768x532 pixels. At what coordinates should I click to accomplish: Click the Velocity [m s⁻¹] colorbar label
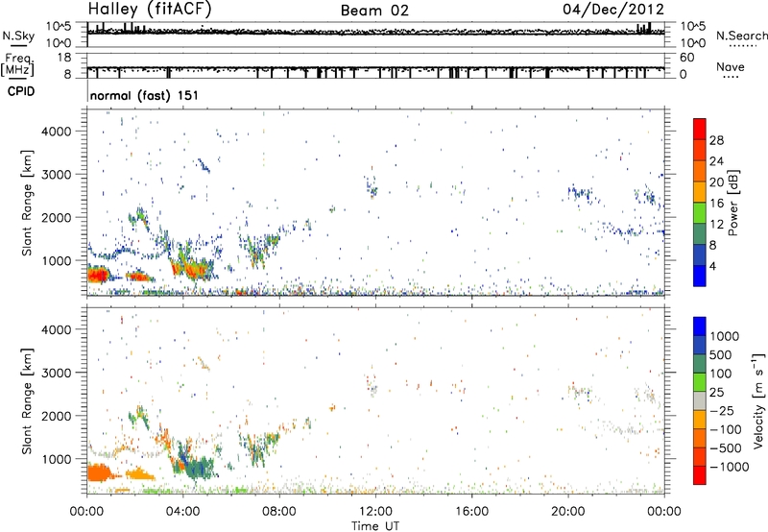pos(758,400)
